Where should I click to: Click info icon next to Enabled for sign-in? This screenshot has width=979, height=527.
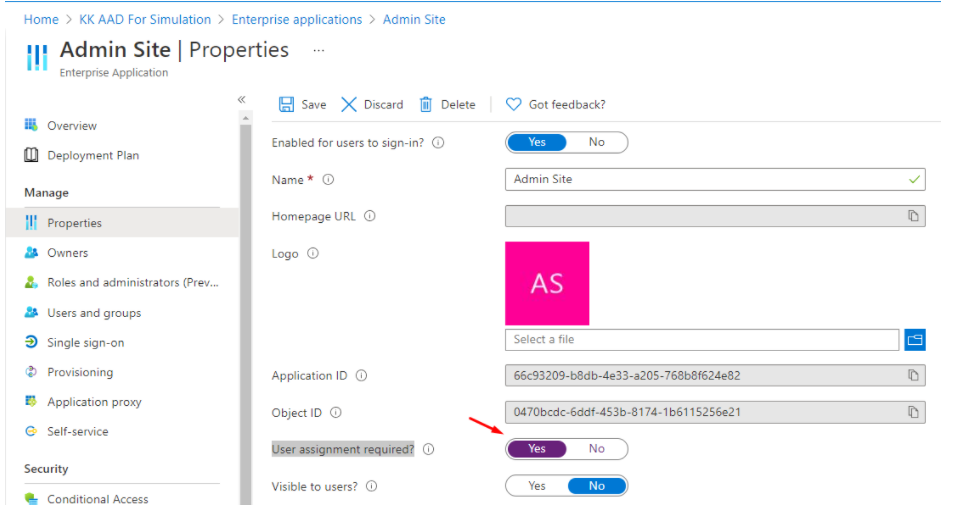[x=438, y=142]
